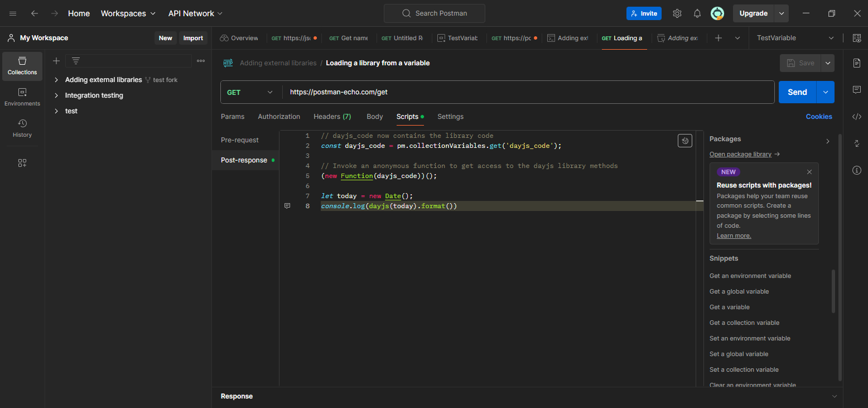Open History in the sidebar
868x408 pixels.
pyautogui.click(x=22, y=128)
